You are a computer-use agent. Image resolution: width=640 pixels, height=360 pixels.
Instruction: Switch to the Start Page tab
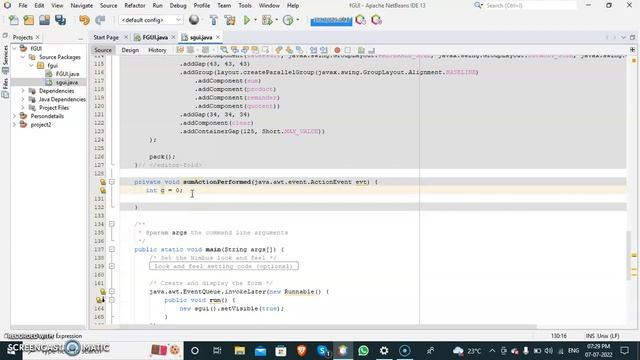coord(106,38)
